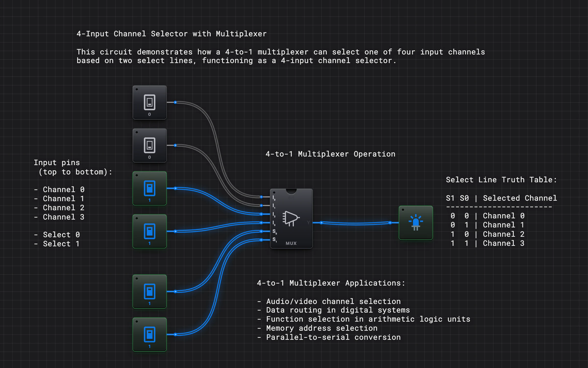Click 'Memory address selection' bullet
Viewport: 588px width, 368px height.
(317, 328)
